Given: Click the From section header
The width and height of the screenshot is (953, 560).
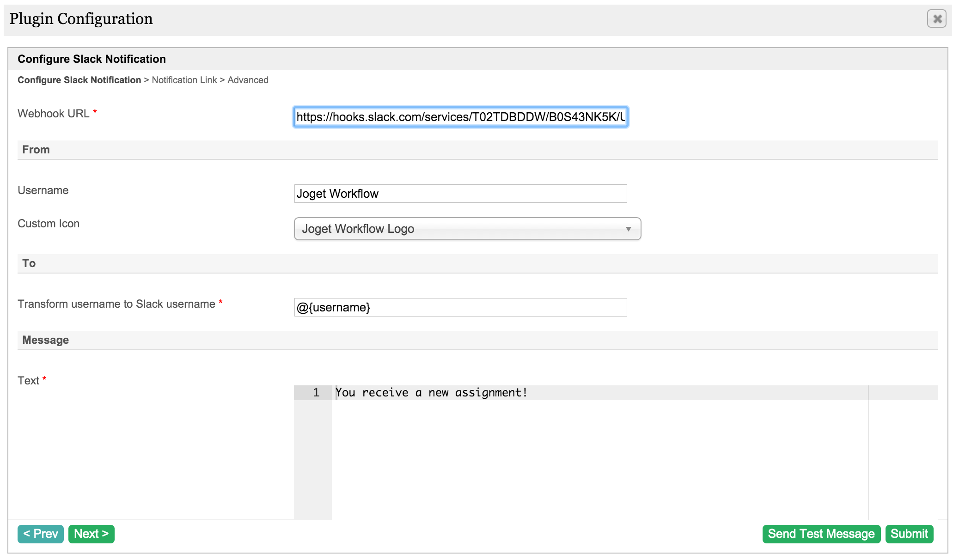Looking at the screenshot, I should pos(36,150).
